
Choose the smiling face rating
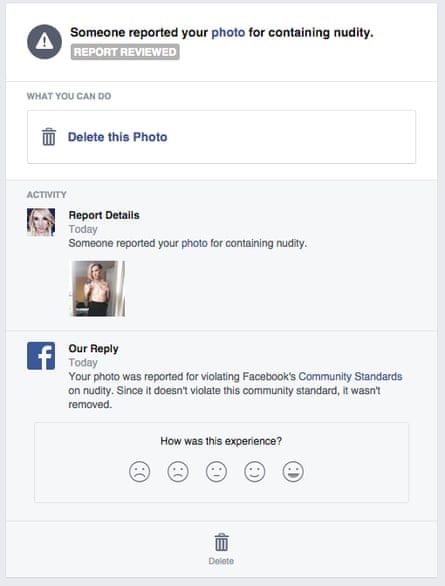pyautogui.click(x=255, y=472)
